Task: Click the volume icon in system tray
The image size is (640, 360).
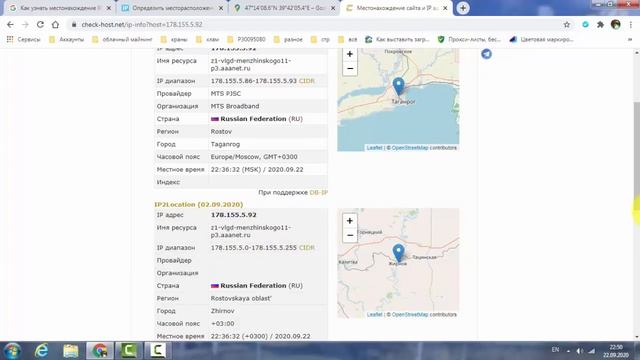Action: point(580,351)
